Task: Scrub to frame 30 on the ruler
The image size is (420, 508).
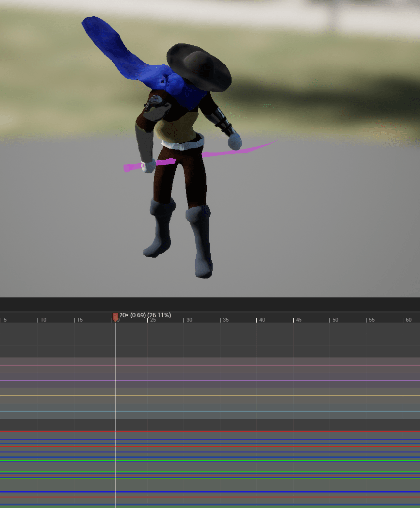Action: [x=184, y=320]
